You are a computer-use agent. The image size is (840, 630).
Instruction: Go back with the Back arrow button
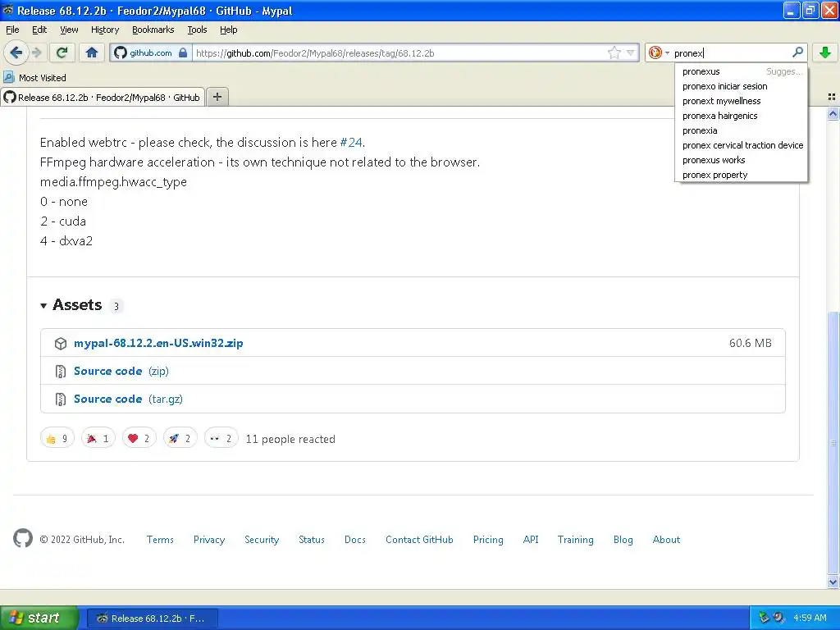(16, 52)
